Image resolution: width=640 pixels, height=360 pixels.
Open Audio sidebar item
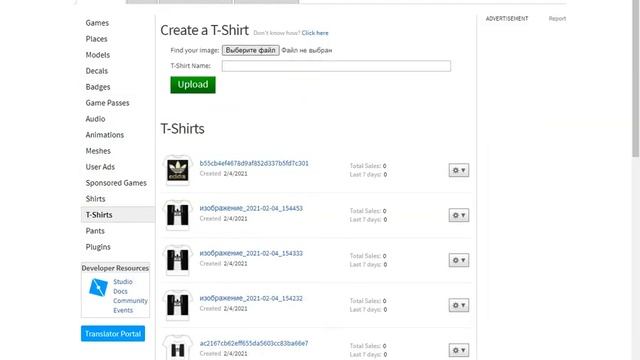(x=95, y=119)
